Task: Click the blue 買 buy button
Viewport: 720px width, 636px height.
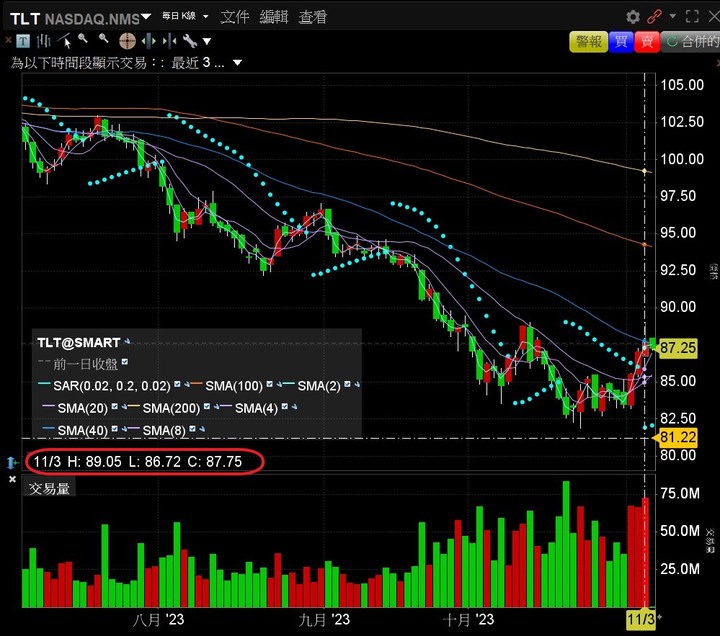Action: [x=621, y=42]
